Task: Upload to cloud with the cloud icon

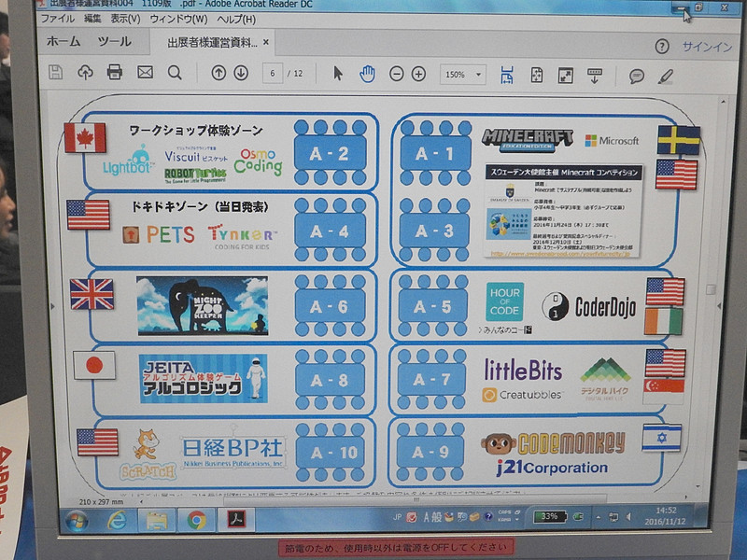Action: click(x=85, y=70)
